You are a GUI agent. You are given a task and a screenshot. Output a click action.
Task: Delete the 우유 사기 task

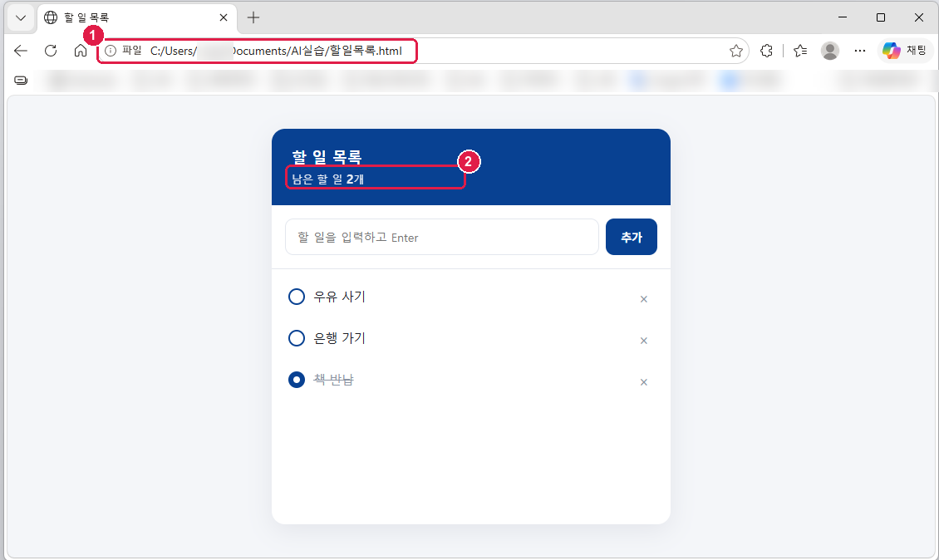point(644,299)
